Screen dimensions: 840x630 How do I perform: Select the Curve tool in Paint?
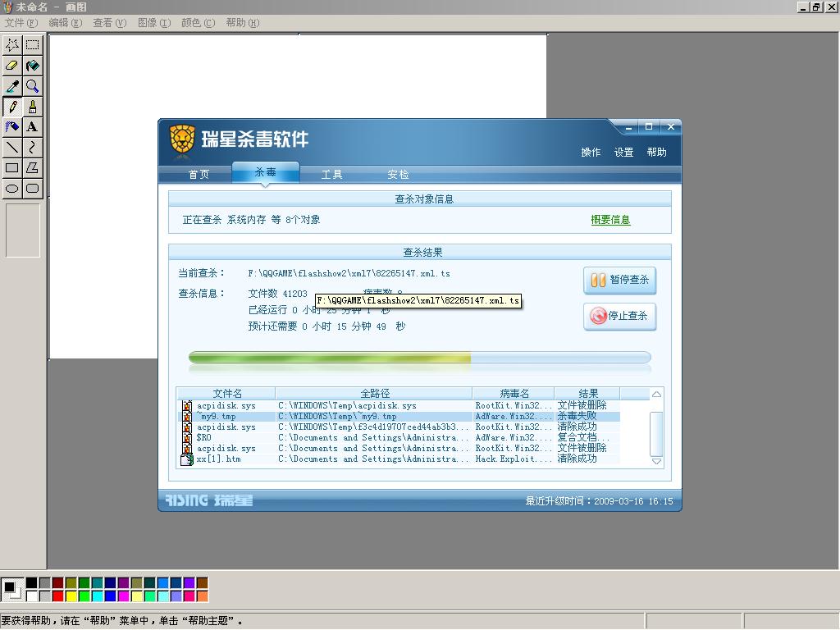[x=32, y=148]
